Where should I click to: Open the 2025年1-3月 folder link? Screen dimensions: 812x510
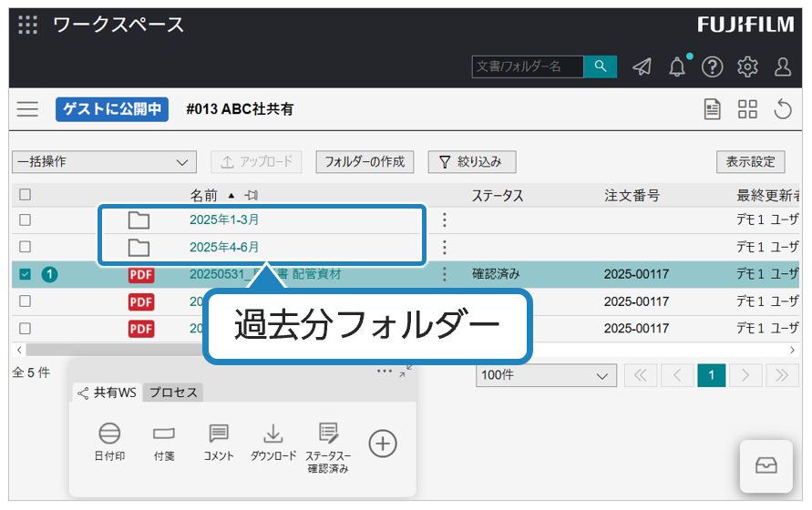[x=224, y=220]
